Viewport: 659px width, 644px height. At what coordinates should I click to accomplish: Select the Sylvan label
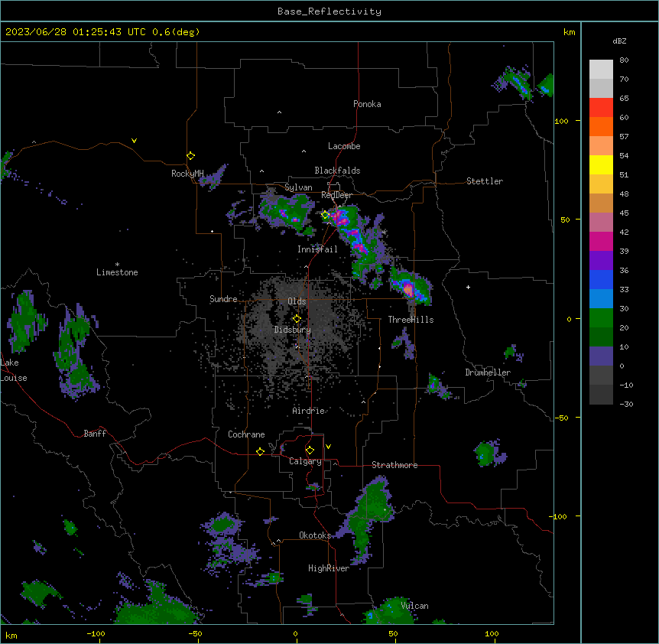(x=298, y=187)
